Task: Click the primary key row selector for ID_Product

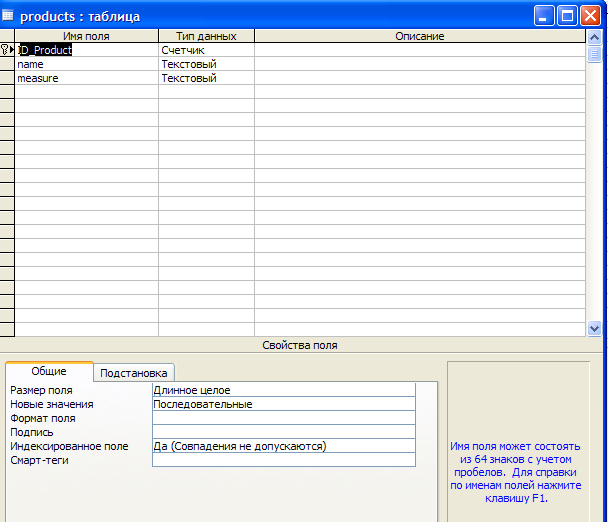Action: [x=7, y=50]
